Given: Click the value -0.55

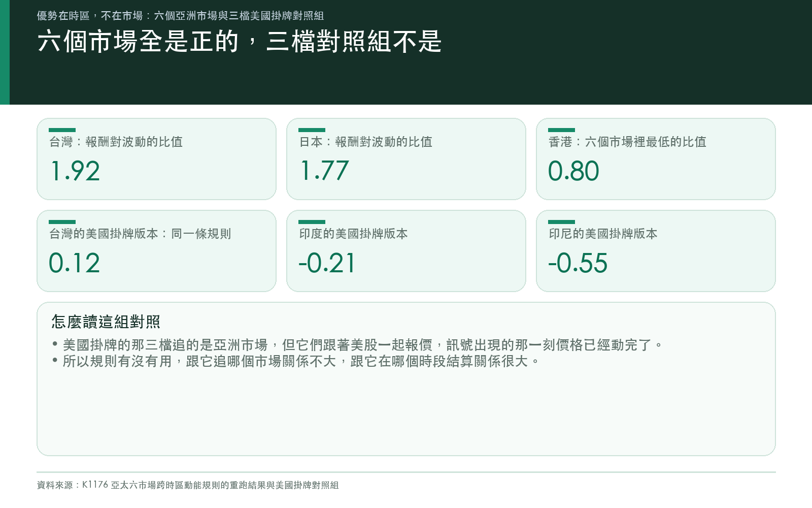Looking at the screenshot, I should tap(578, 263).
